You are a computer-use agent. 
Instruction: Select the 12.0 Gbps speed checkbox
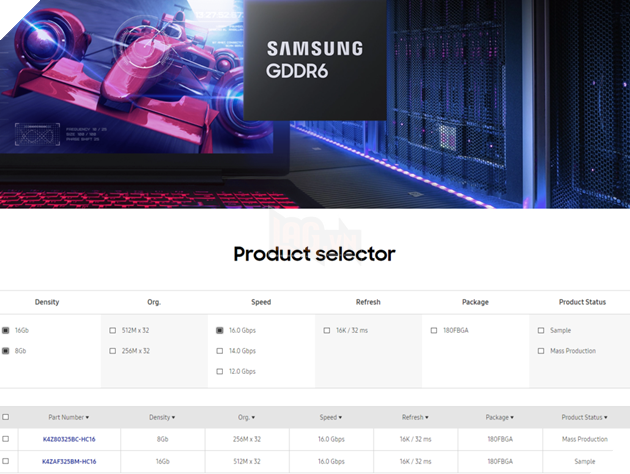220,372
